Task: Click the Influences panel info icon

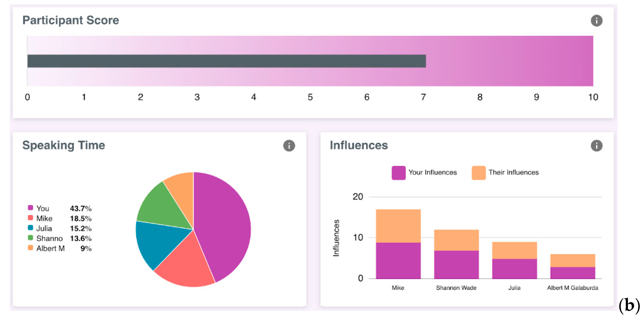Action: [x=596, y=146]
